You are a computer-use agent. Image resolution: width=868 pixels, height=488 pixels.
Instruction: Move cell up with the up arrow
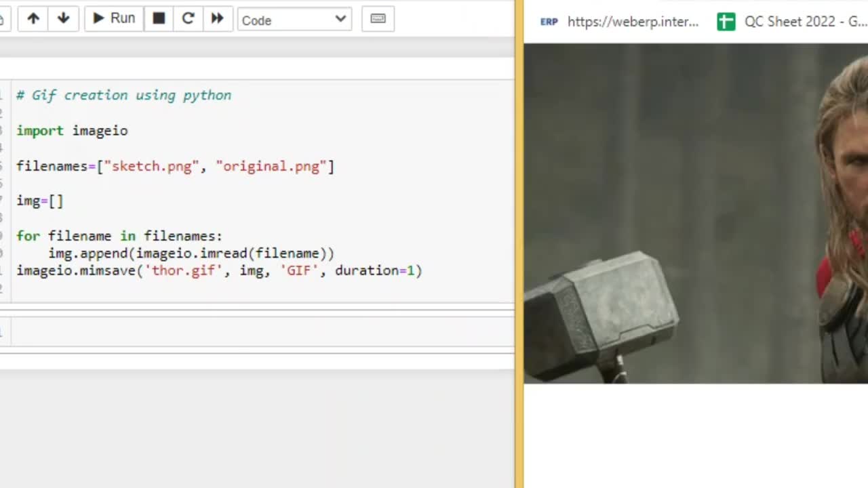point(33,18)
